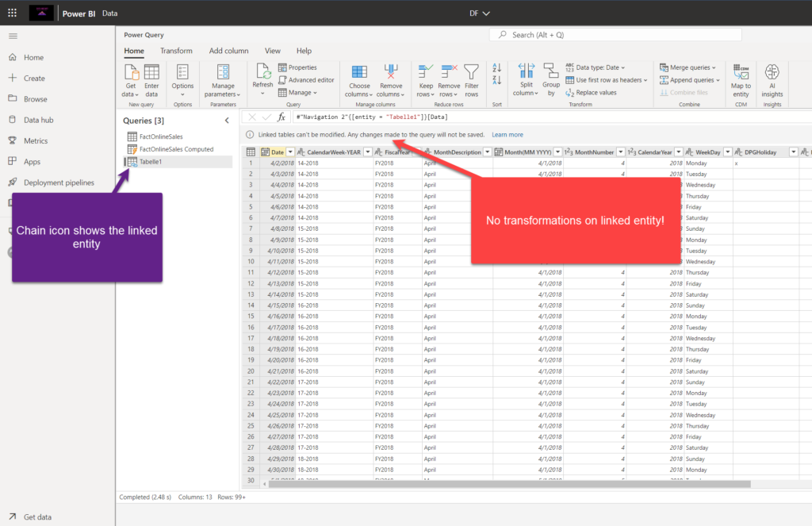
Task: Open MonthDescription column filter dropdown
Action: (x=488, y=152)
